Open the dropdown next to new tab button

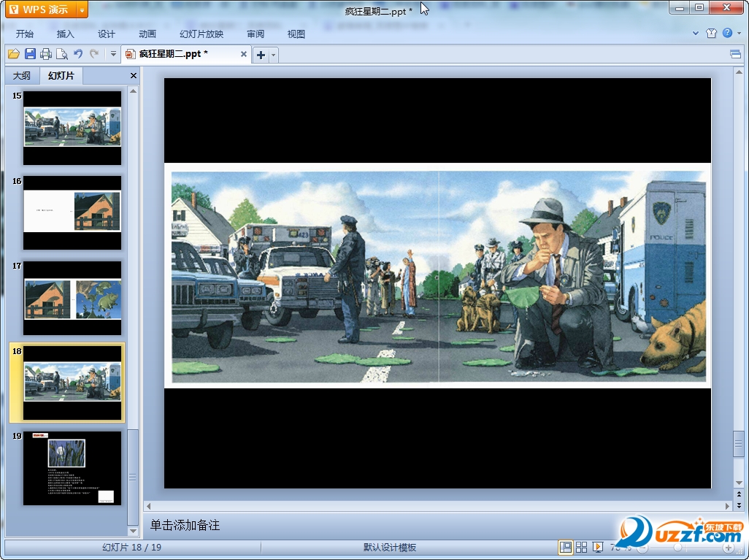point(273,55)
